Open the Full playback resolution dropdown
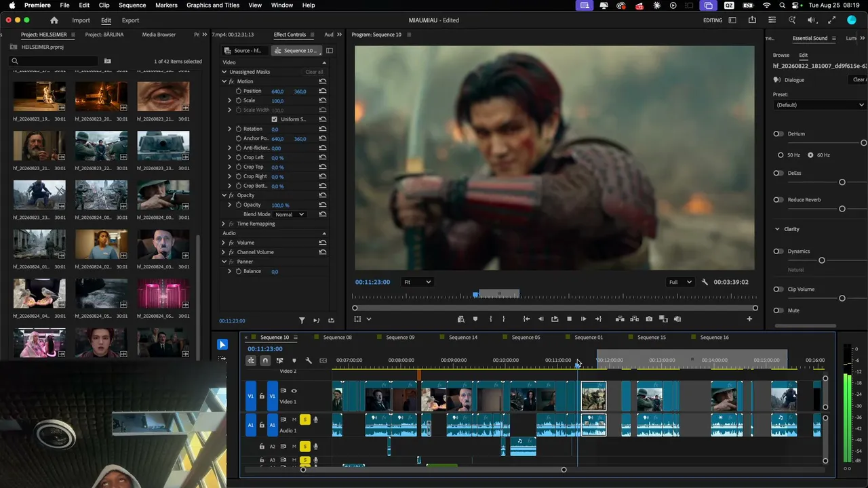This screenshot has width=868, height=488. [x=680, y=282]
